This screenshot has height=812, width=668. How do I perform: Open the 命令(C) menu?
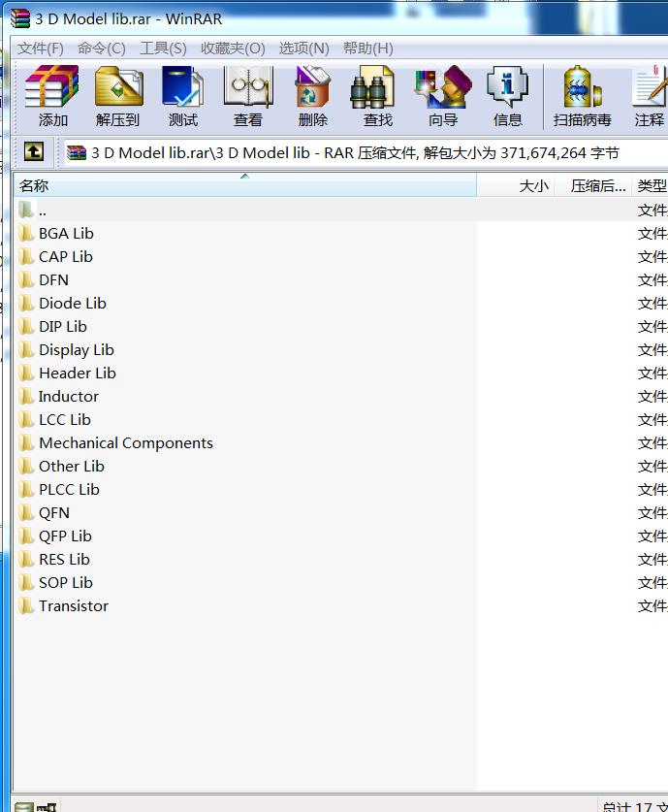tap(102, 49)
